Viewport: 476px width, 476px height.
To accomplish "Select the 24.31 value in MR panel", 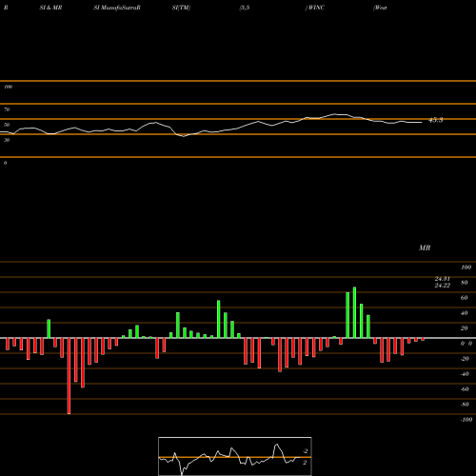I will [443, 279].
